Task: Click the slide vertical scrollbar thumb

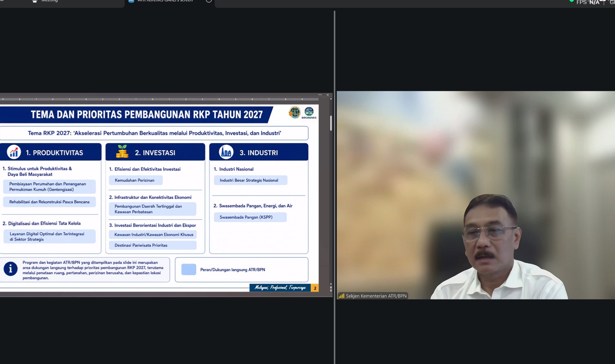Action: (331, 123)
